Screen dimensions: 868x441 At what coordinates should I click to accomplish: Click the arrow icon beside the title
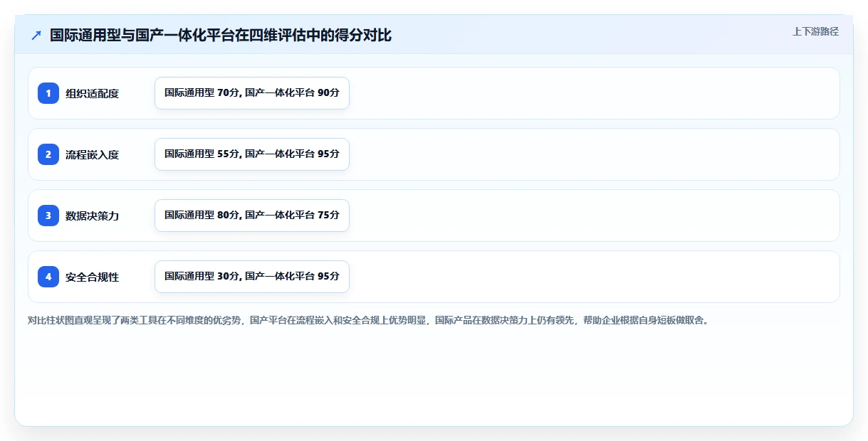coord(36,36)
